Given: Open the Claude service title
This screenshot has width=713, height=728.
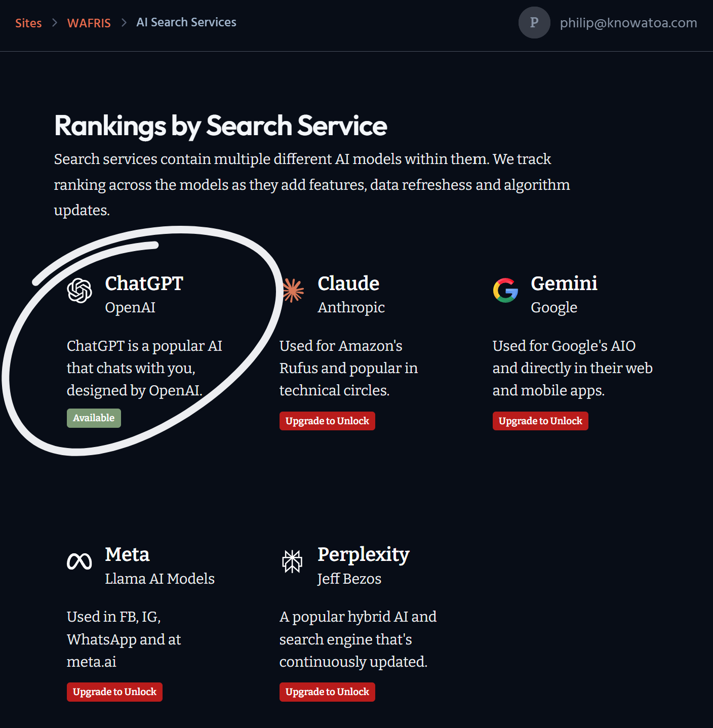Looking at the screenshot, I should (x=348, y=284).
